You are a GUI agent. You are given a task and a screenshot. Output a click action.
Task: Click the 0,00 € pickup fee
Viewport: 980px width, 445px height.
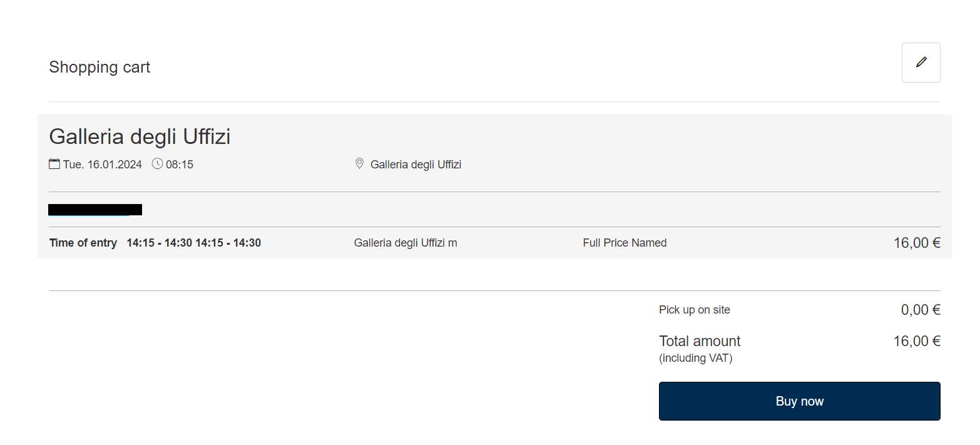[920, 310]
